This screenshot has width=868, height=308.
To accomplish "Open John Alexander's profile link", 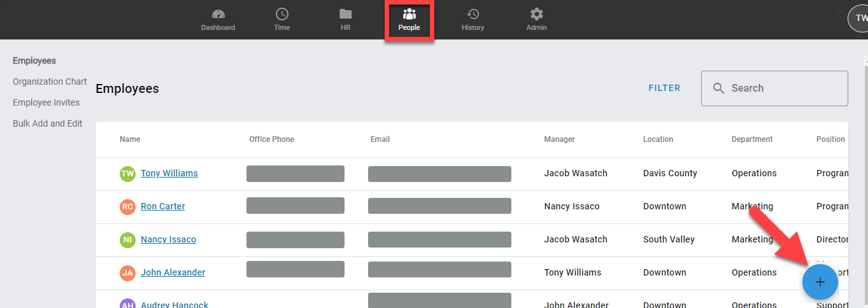I will click(x=173, y=272).
